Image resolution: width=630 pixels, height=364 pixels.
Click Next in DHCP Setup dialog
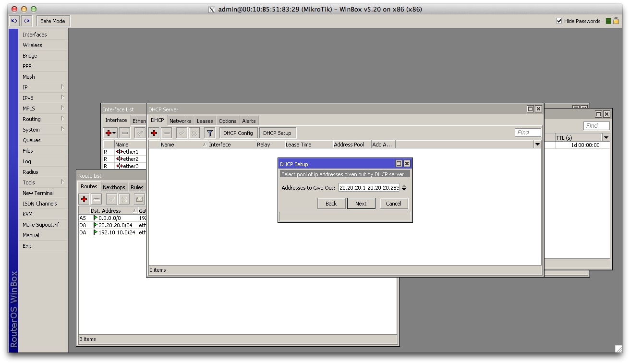[361, 204]
